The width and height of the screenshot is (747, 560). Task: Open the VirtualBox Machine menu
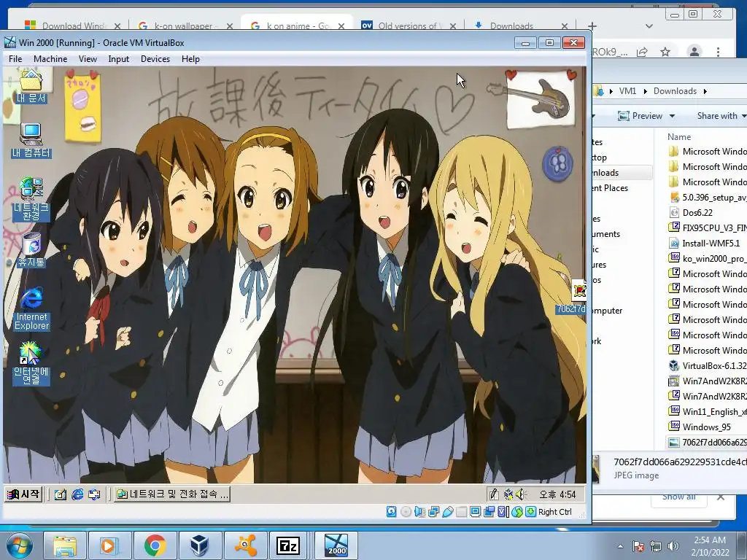(50, 59)
